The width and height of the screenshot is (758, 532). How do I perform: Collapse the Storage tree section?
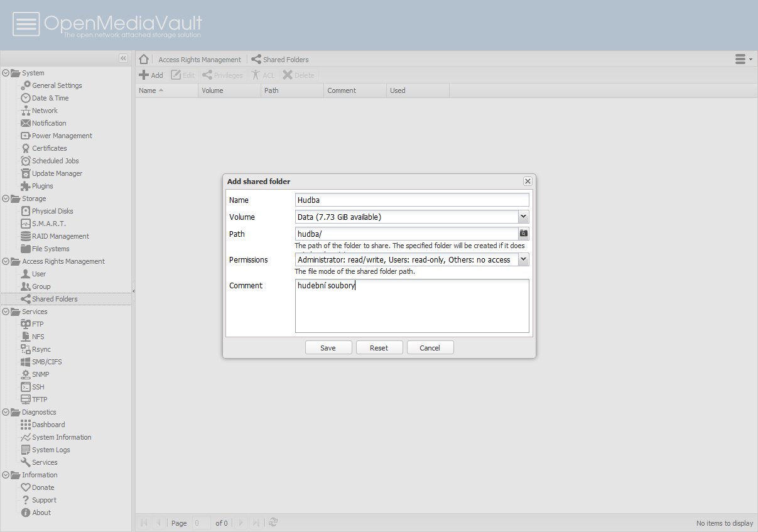click(x=6, y=198)
